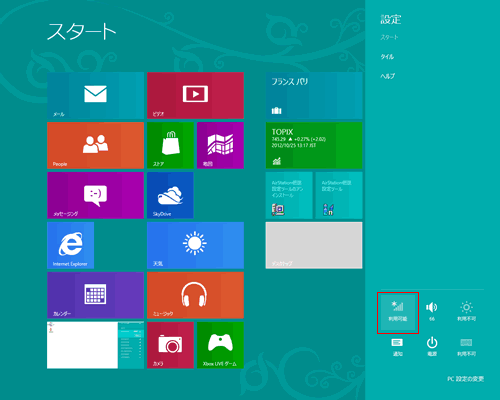500x400 pixels.
Task: Open the Video (ビデオ) tile
Action: tap(195, 95)
